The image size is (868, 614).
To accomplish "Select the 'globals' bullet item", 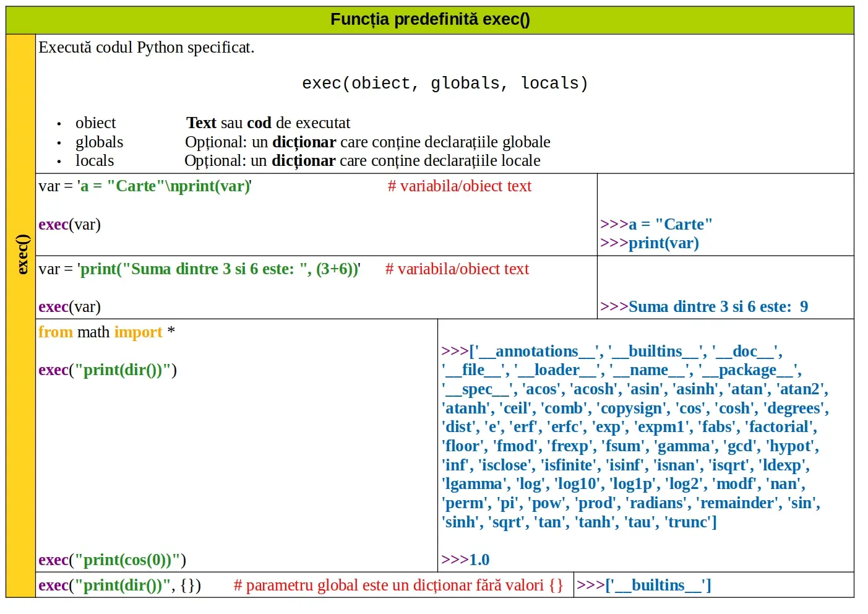I will click(99, 142).
